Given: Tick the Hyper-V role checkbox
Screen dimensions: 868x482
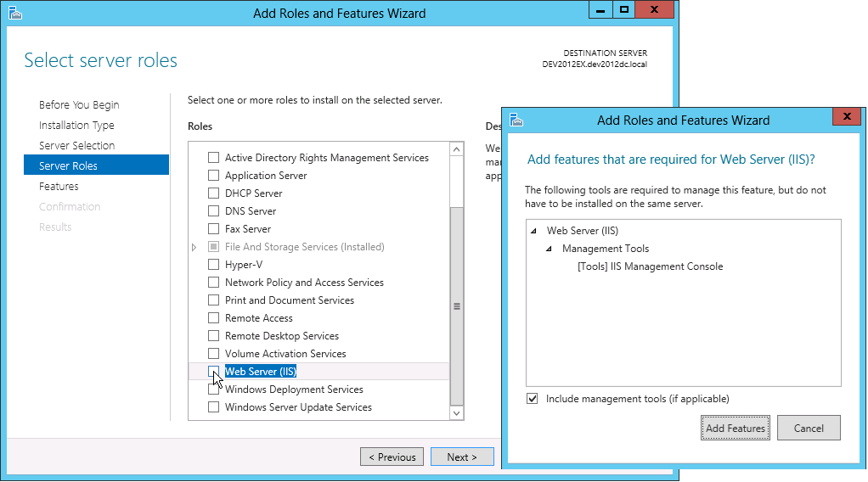Looking at the screenshot, I should 214,265.
